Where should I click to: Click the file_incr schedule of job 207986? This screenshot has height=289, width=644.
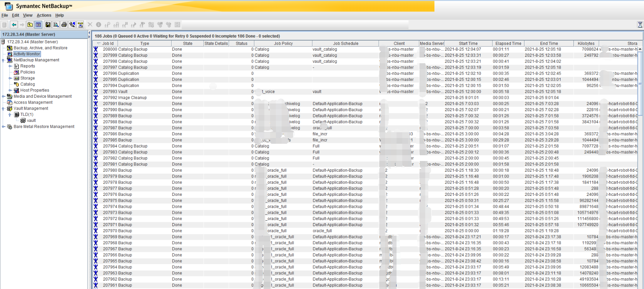(x=320, y=134)
